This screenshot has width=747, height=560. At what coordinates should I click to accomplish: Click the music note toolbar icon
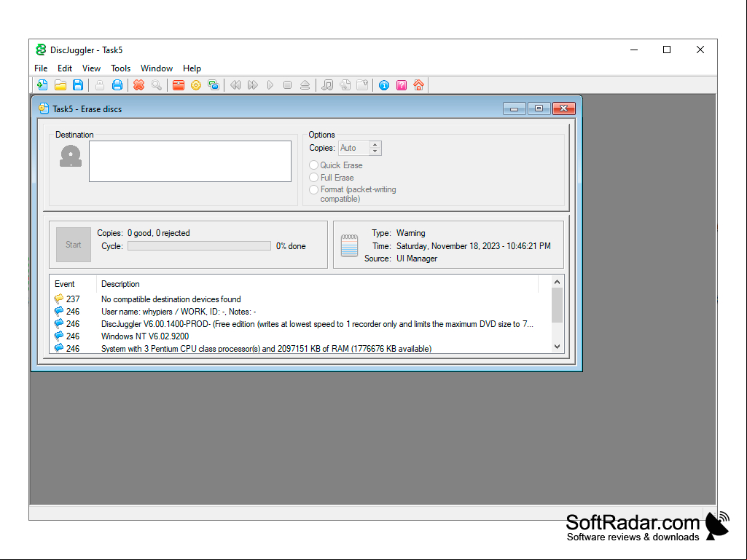327,85
